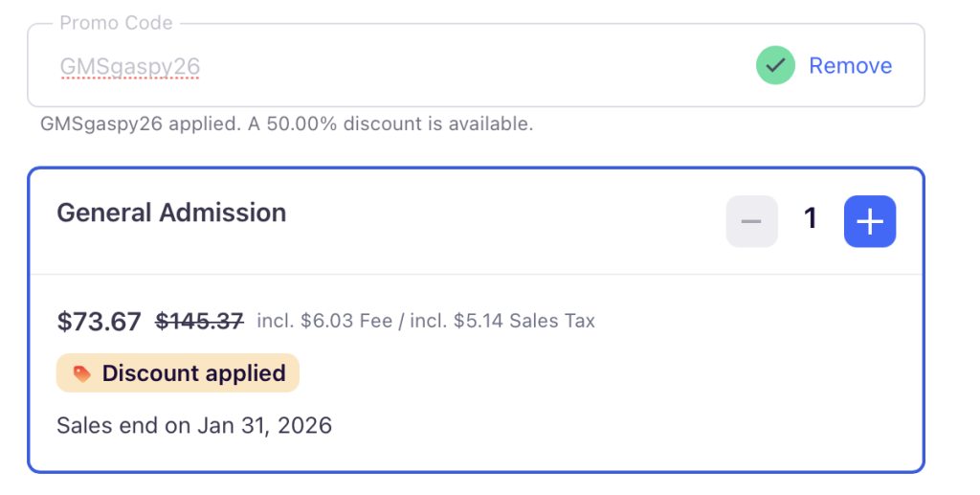This screenshot has width=980, height=495.
Task: Click the Discount applied label text
Action: (193, 373)
